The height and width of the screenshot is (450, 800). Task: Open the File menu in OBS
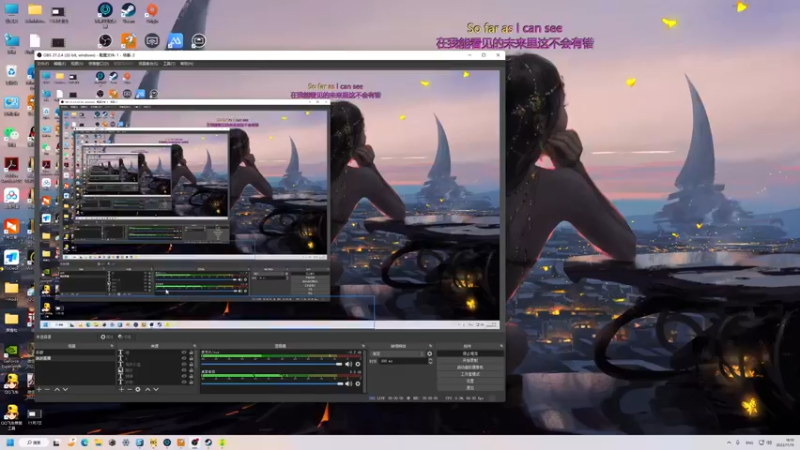tap(43, 64)
